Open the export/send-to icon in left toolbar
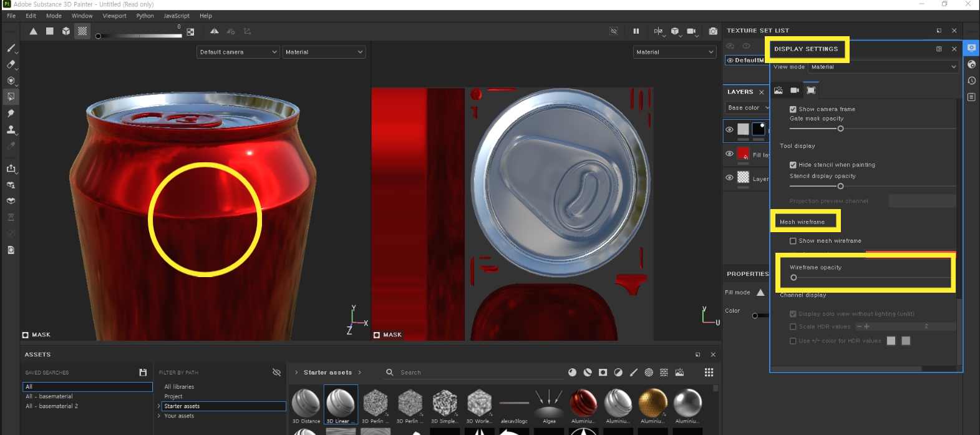Screen dimensions: 980x435 click(11, 169)
